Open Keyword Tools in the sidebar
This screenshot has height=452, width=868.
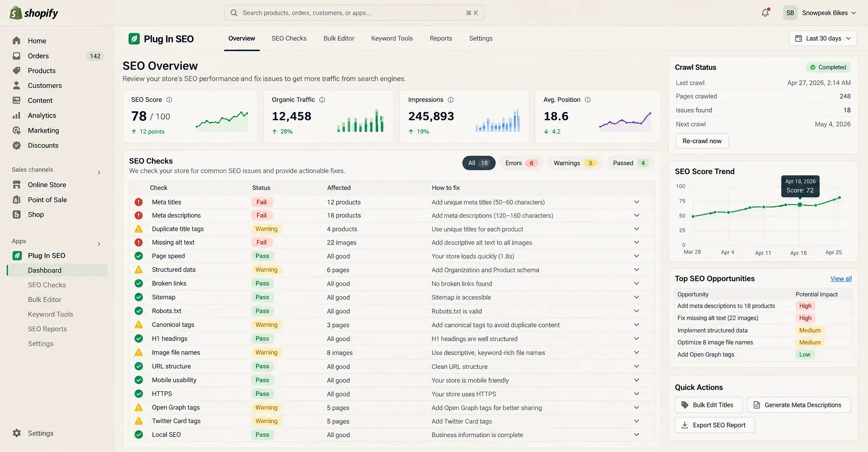(51, 314)
